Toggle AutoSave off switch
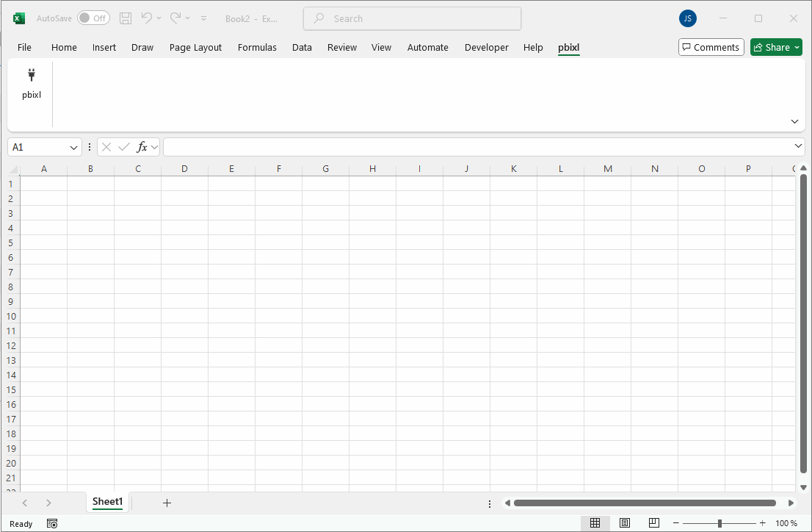 [x=93, y=18]
